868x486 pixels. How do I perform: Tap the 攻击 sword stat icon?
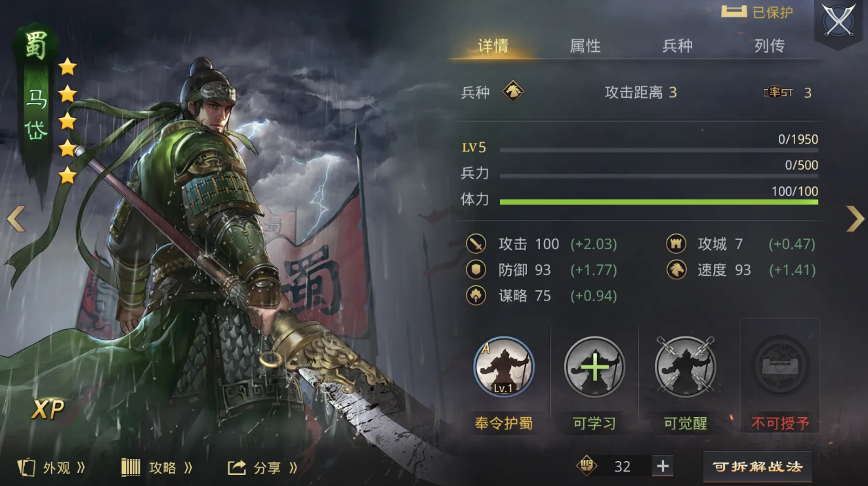point(476,244)
